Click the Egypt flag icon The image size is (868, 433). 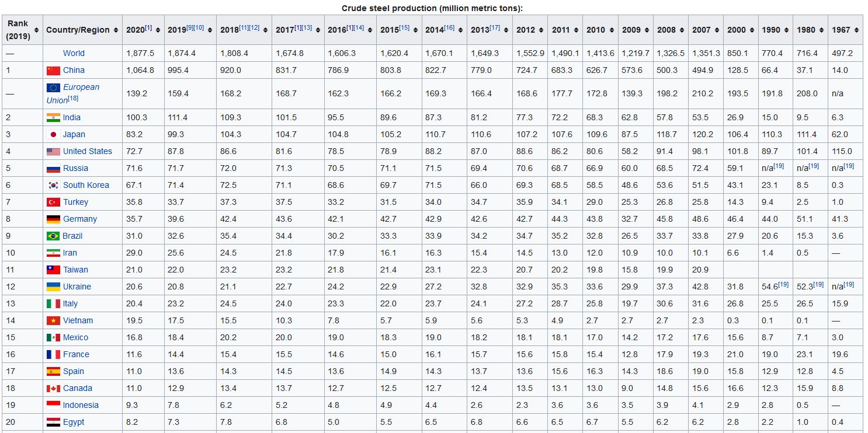click(54, 422)
